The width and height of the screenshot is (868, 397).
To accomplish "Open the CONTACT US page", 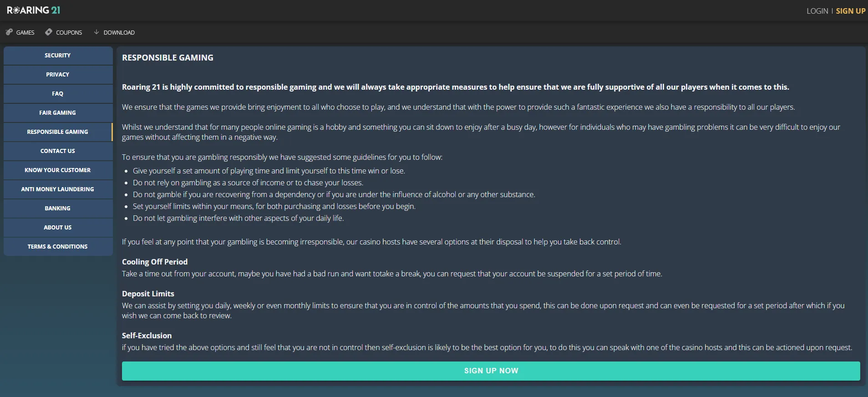I will (x=57, y=151).
